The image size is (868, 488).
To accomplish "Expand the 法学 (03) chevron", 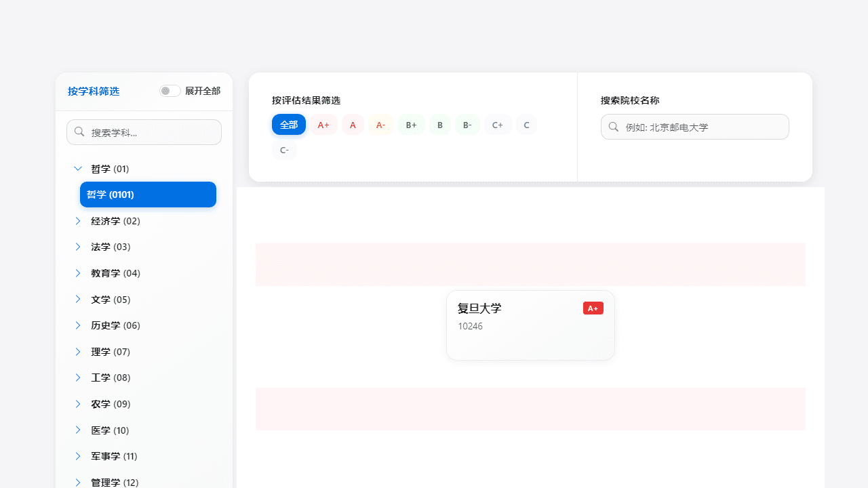I will (x=78, y=247).
